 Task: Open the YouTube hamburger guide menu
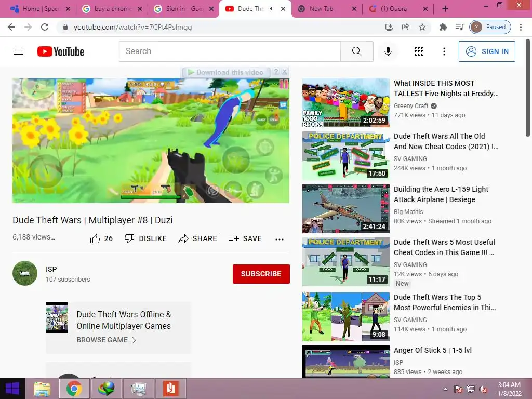click(x=19, y=51)
